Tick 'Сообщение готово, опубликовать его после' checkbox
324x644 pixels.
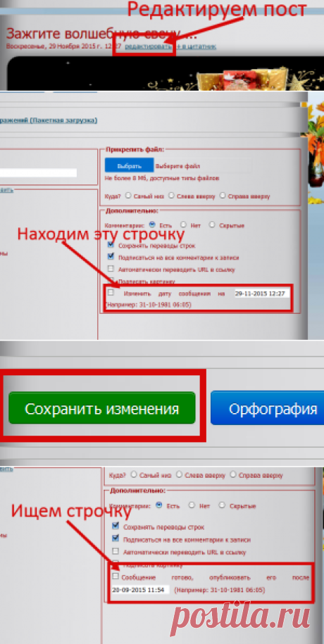116,576
